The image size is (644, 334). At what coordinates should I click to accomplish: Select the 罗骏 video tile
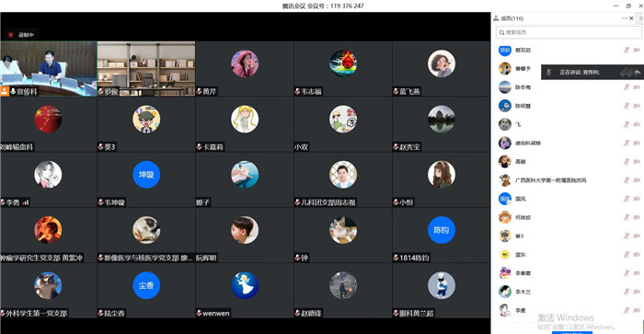146,69
